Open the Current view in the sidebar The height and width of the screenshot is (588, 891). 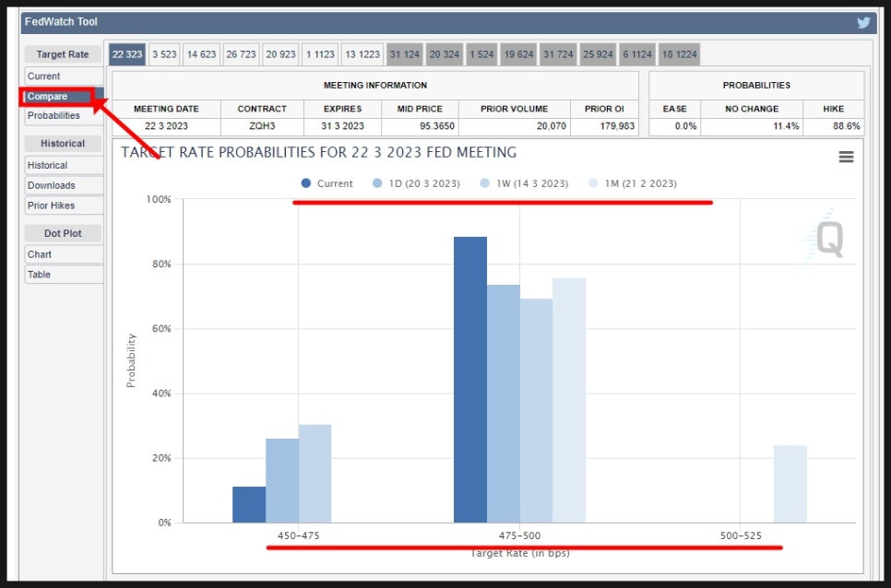point(64,76)
